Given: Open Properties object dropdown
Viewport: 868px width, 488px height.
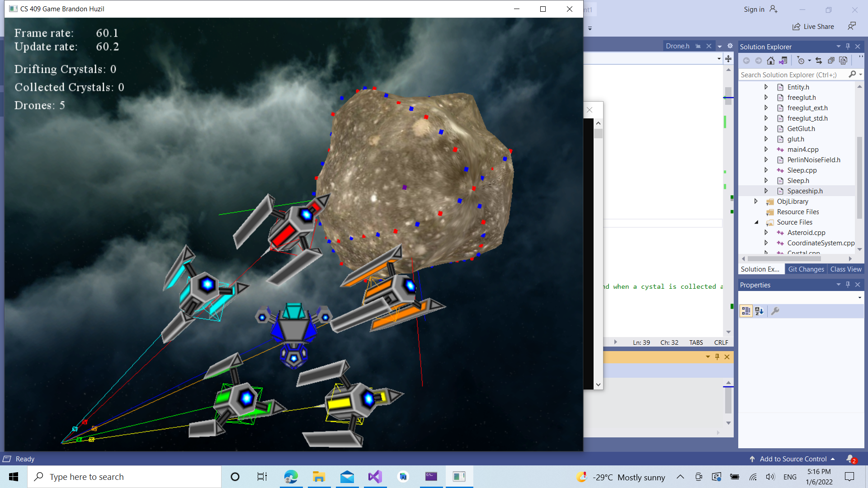Looking at the screenshot, I should coord(859,297).
